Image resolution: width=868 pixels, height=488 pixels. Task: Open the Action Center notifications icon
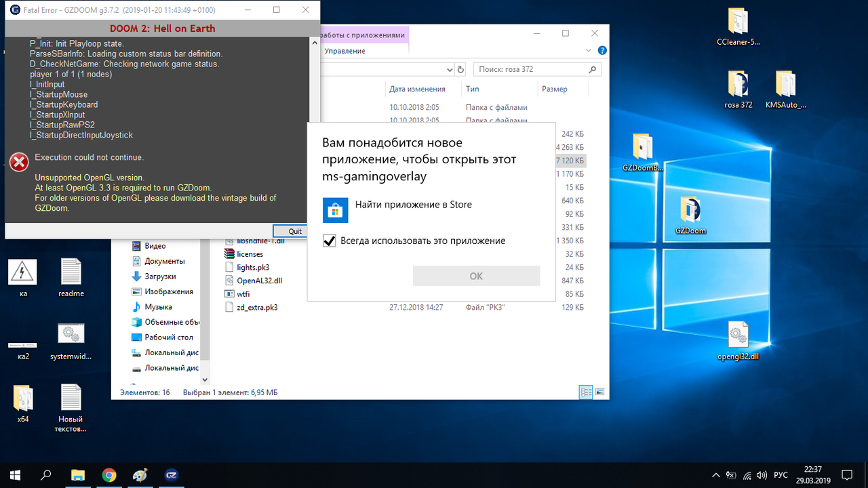[848, 475]
